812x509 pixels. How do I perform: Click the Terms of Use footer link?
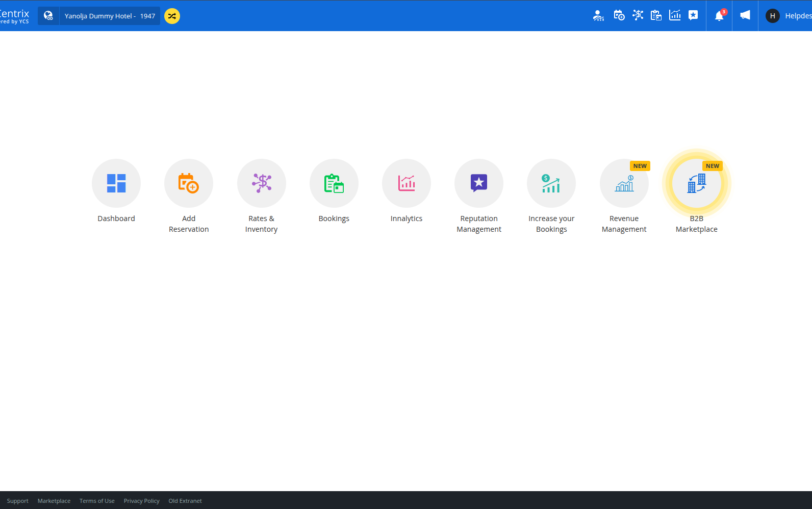[97, 501]
